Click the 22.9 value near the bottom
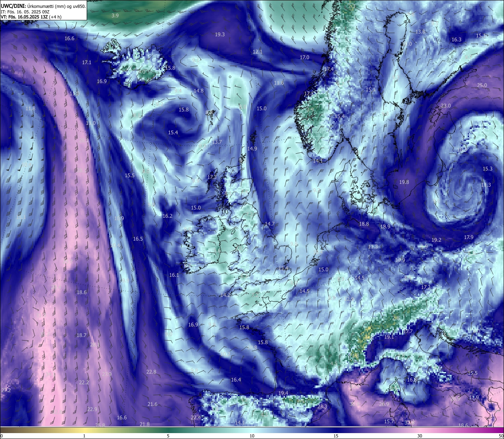This screenshot has width=504, height=439. tap(92, 409)
